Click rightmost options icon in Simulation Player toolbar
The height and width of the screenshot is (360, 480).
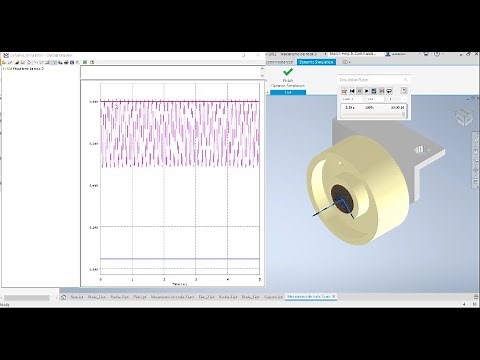coord(404,91)
